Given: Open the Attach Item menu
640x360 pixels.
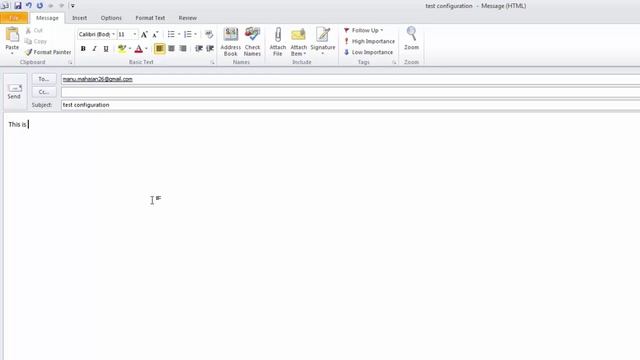Looking at the screenshot, I should (x=298, y=42).
